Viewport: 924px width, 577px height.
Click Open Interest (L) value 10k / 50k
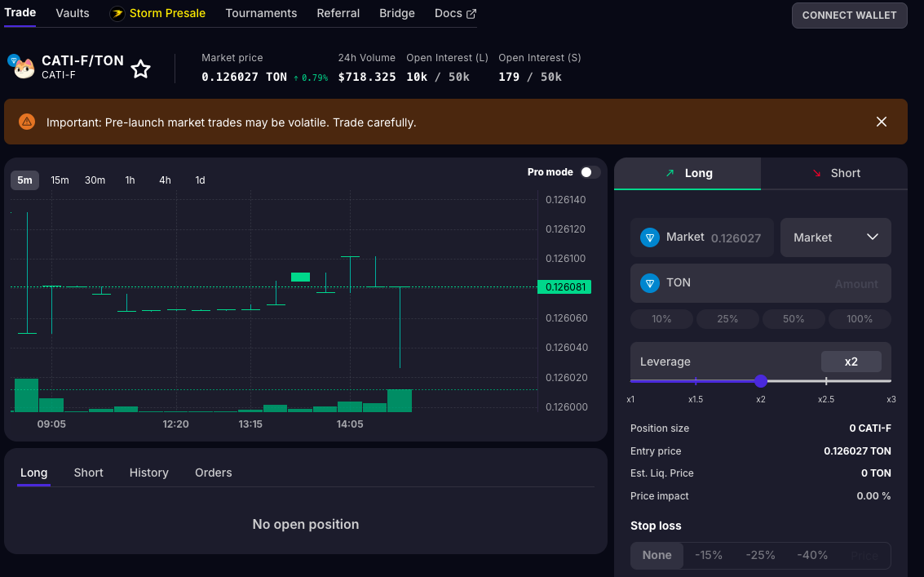tap(438, 77)
